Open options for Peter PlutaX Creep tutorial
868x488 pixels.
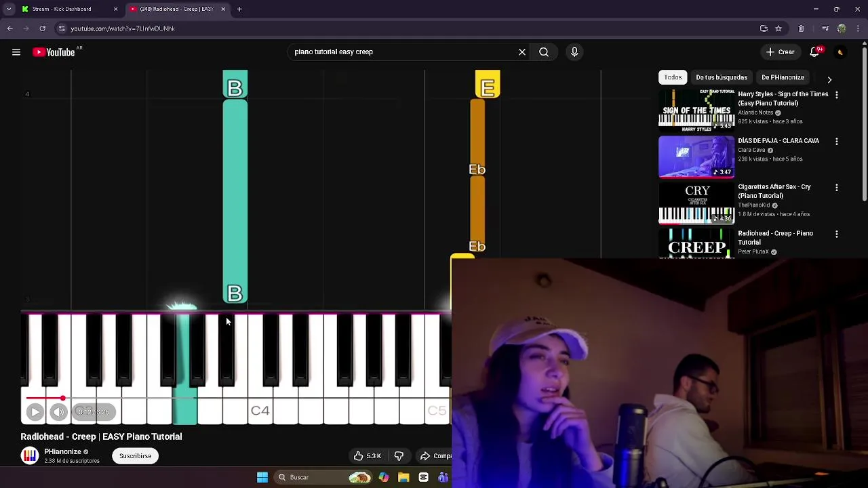836,234
